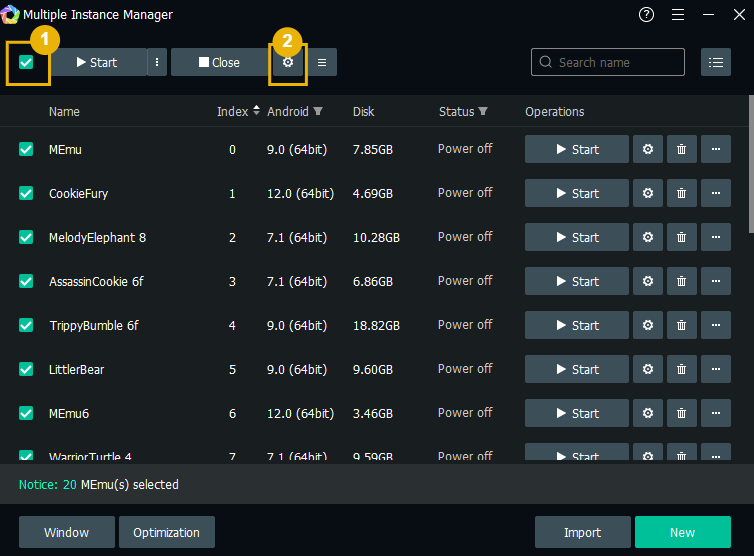Screen dimensions: 754x556
Task: Click the Disk column header
Action: pos(364,112)
